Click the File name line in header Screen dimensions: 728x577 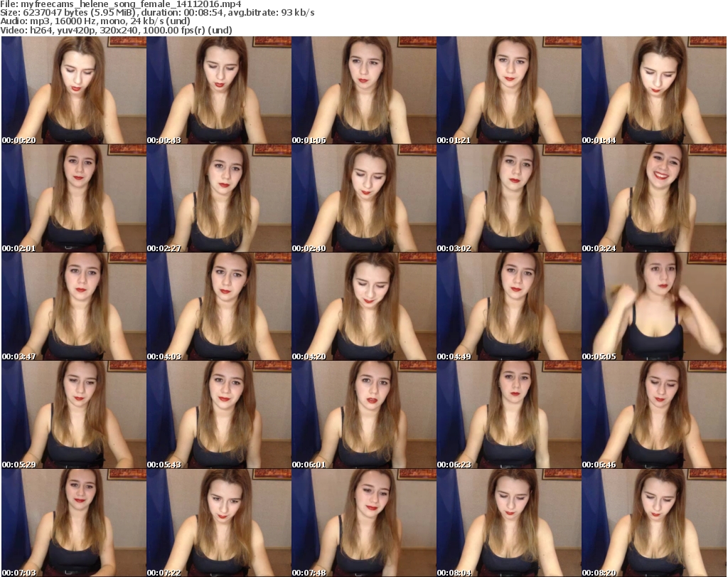[121, 4]
